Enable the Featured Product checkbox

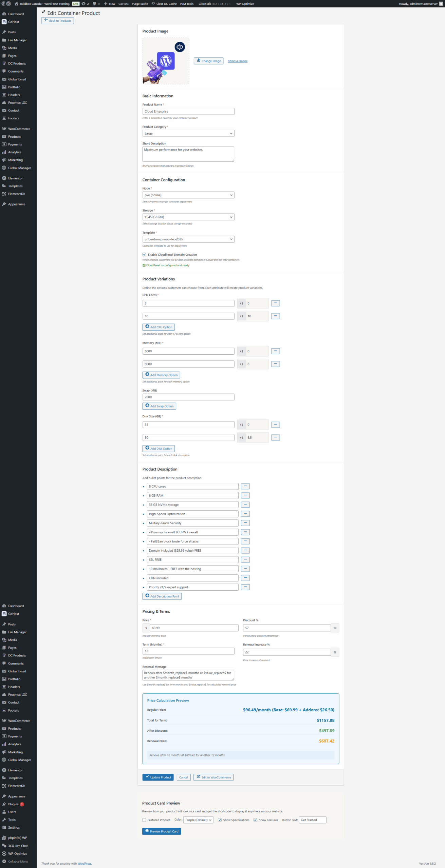[x=144, y=820]
